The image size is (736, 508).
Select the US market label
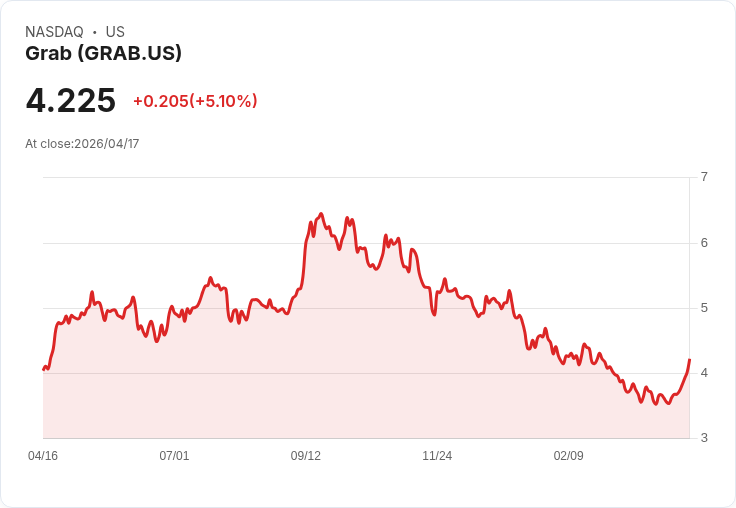pos(115,32)
